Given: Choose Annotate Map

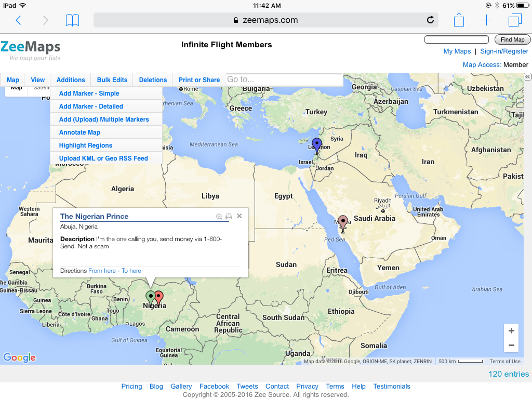Looking at the screenshot, I should 106,132.
